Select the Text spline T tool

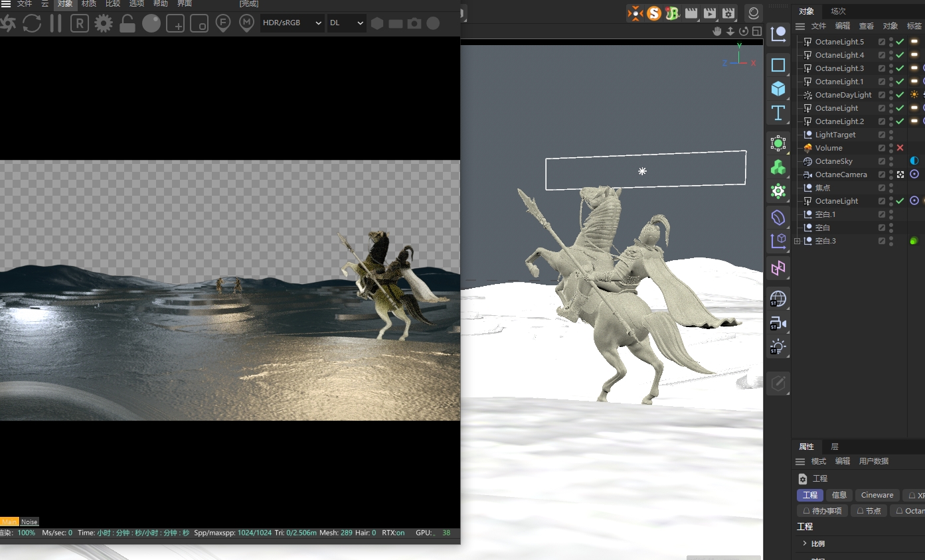778,112
